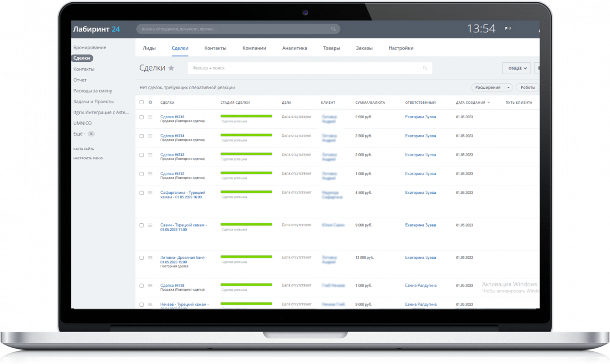Open the grid settings gear in the table header
This screenshot has width=610, height=364.
click(150, 102)
